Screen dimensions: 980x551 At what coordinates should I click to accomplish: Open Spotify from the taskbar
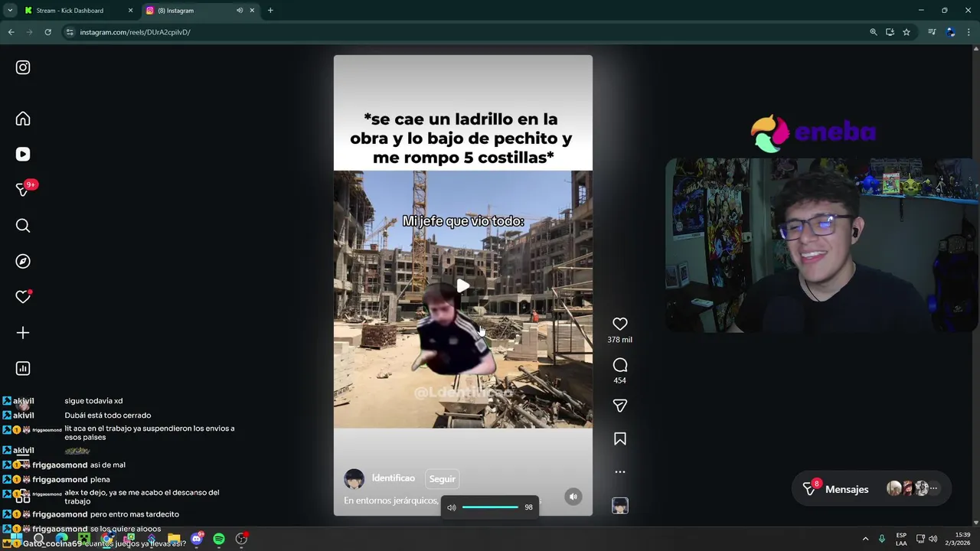(x=219, y=539)
